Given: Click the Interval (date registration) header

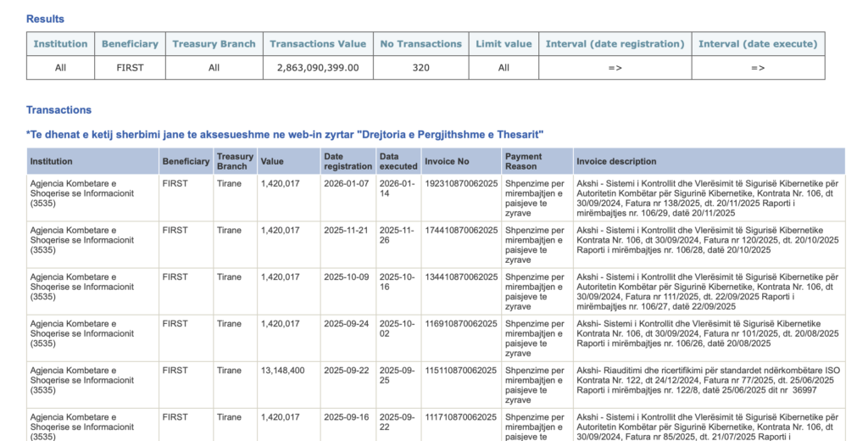Looking at the screenshot, I should pyautogui.click(x=615, y=44).
